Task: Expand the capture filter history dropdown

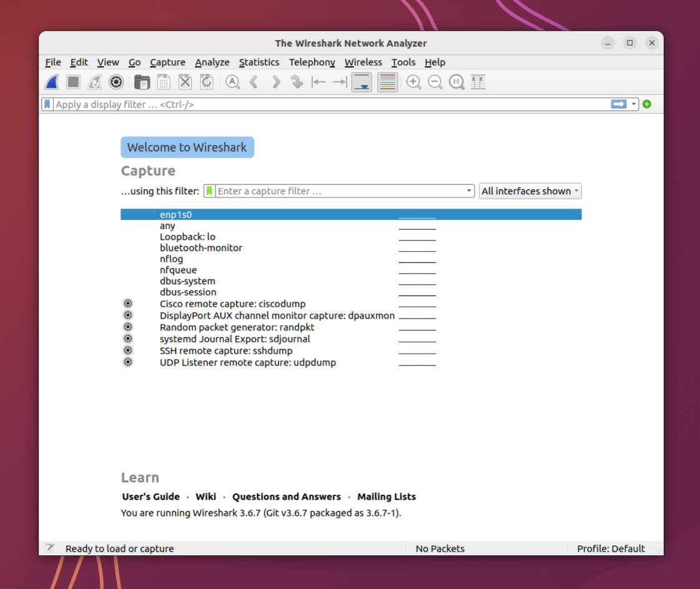Action: [x=469, y=191]
